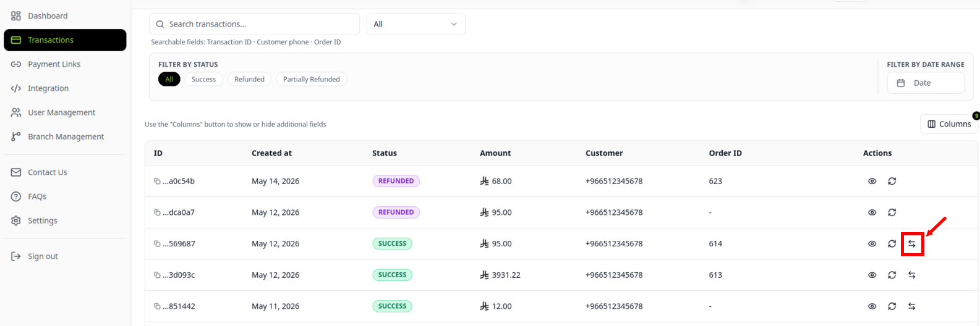The width and height of the screenshot is (980, 326).
Task: Click amount 3931.22
Action: pyautogui.click(x=506, y=275)
